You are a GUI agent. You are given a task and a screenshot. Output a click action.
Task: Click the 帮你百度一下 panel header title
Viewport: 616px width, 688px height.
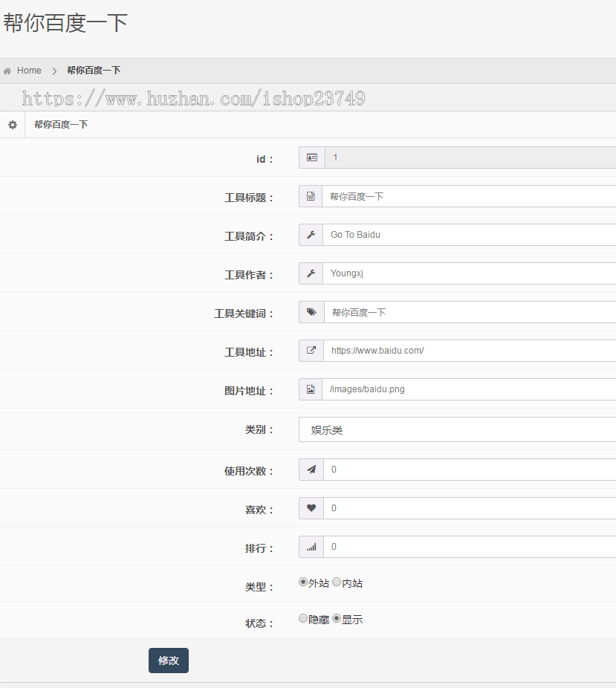coord(61,125)
